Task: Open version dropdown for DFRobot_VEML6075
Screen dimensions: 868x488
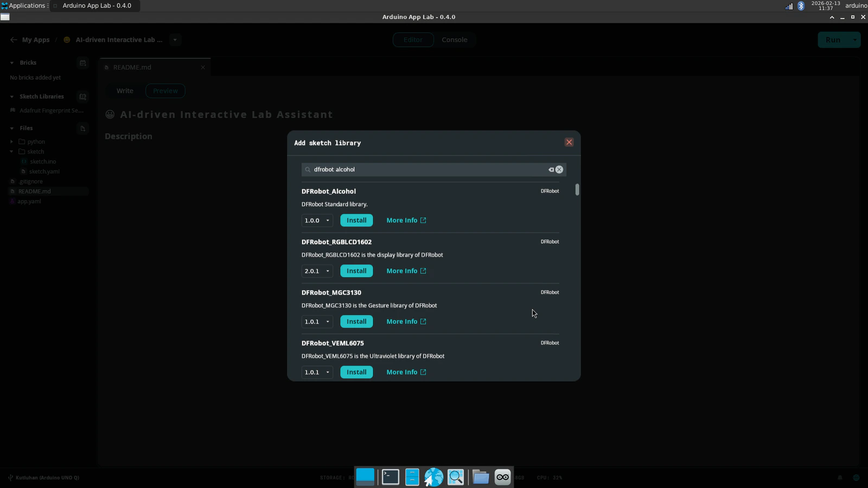Action: click(317, 372)
